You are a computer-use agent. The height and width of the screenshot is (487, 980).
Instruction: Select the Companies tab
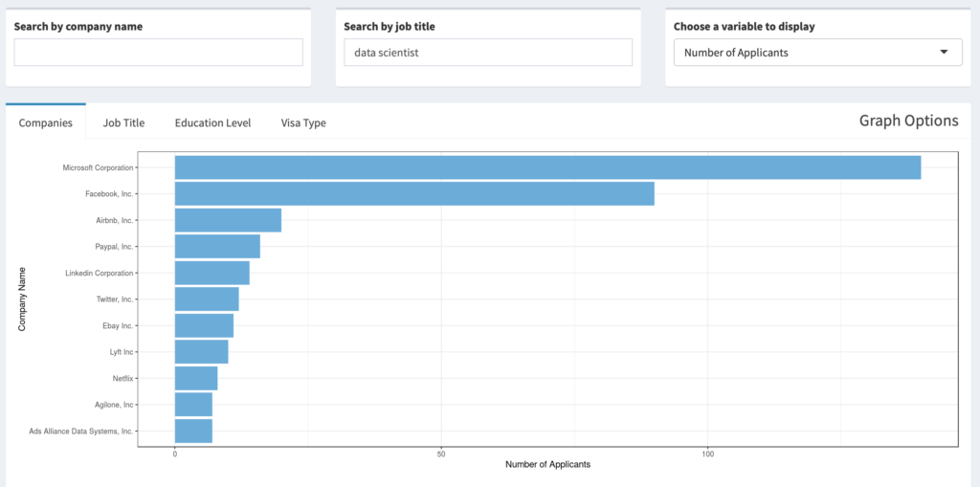46,122
